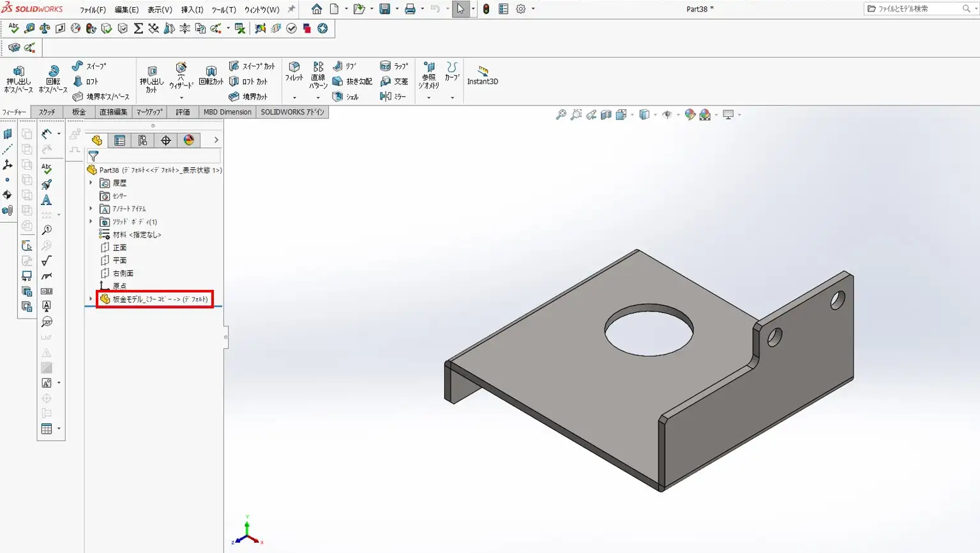Click the Mirror feature tool (ミラー)
The height and width of the screenshot is (553, 980).
[393, 96]
